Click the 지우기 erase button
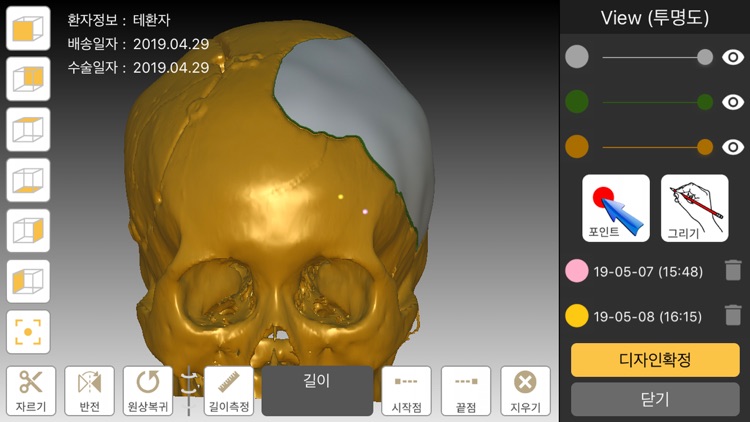Viewport: 750px width, 422px height. (525, 391)
